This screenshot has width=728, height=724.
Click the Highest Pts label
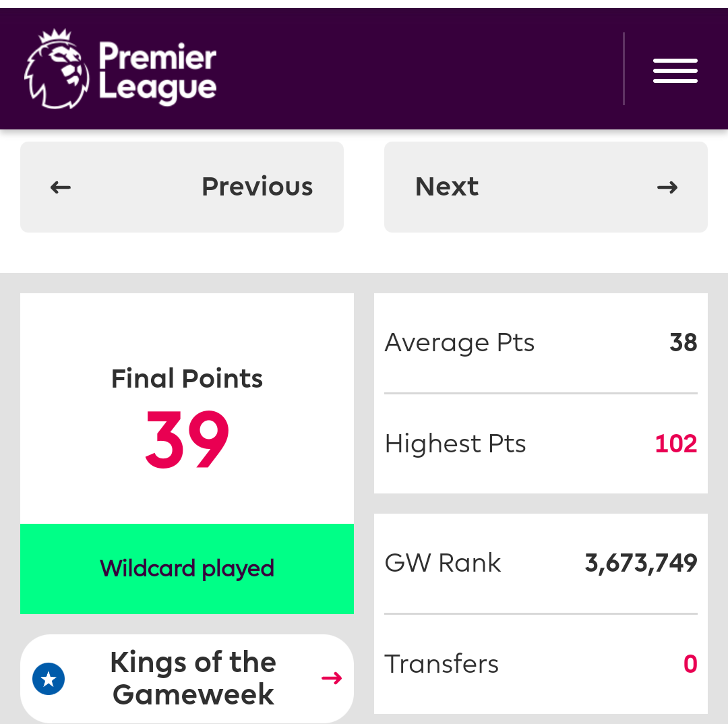click(x=455, y=444)
